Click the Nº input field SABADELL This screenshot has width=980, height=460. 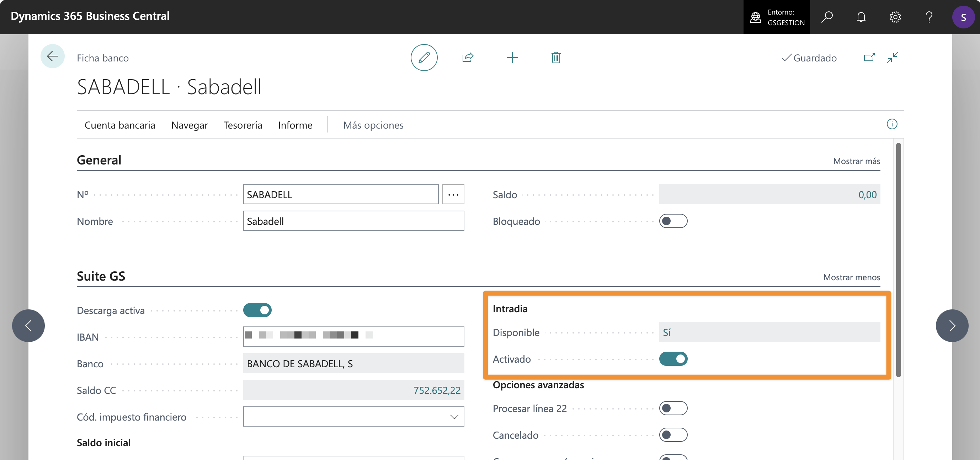341,194
